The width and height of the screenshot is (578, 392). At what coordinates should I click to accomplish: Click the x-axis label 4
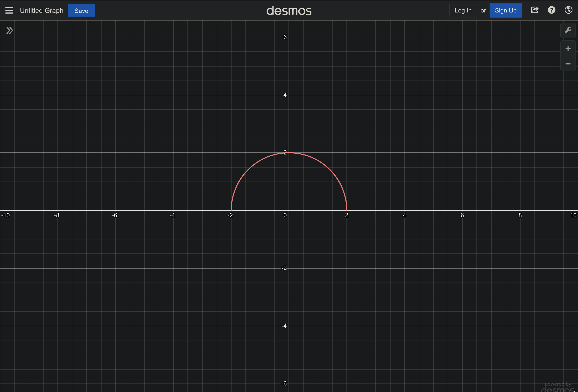[x=404, y=215]
